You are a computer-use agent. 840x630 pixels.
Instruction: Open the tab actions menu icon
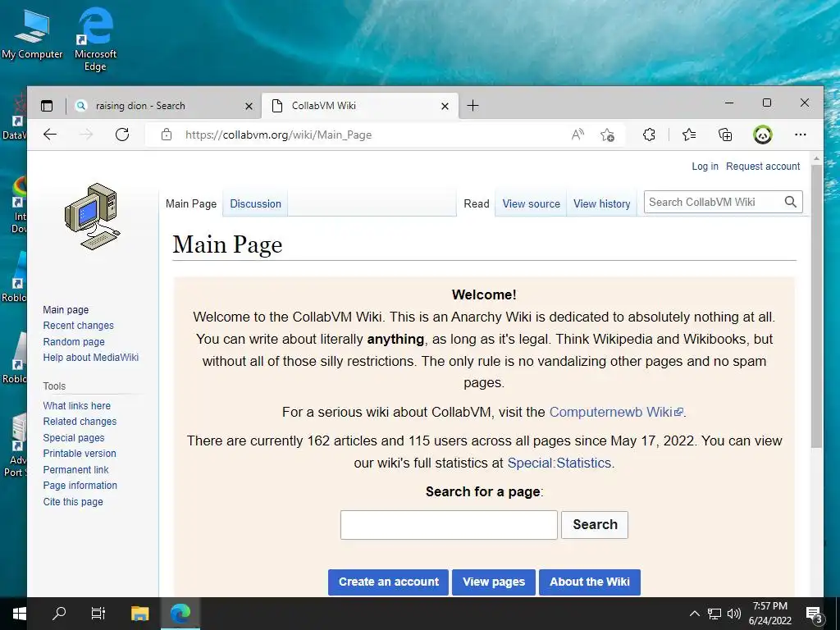click(47, 106)
